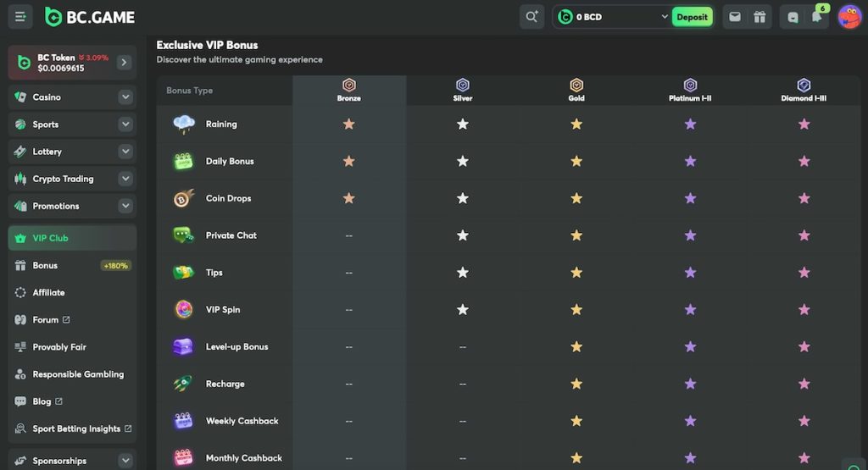Image resolution: width=868 pixels, height=470 pixels.
Task: Open the mail inbox icon
Action: pyautogui.click(x=734, y=17)
